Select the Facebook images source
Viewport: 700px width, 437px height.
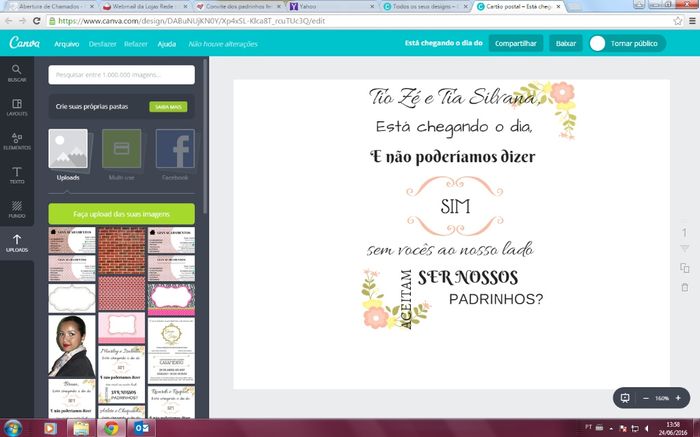(175, 154)
